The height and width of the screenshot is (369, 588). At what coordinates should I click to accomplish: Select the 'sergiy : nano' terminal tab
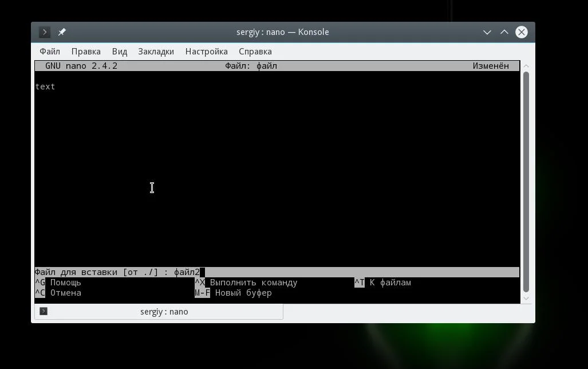(159, 312)
